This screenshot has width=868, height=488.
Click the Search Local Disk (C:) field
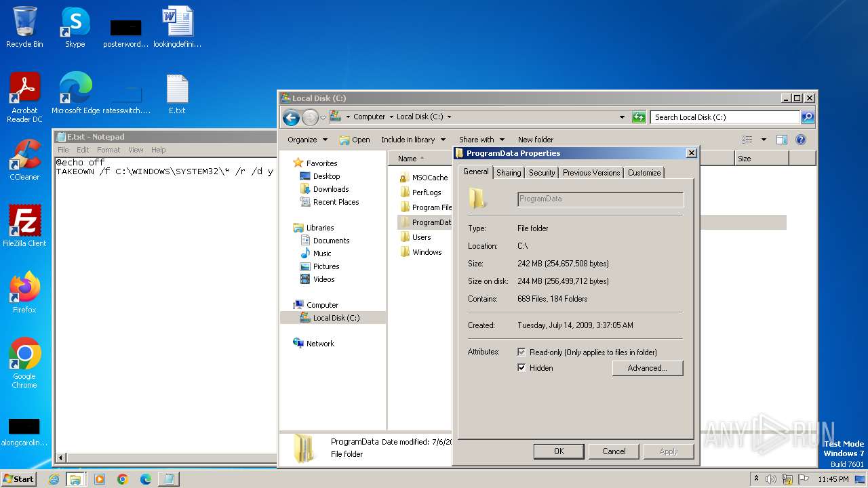coord(724,117)
